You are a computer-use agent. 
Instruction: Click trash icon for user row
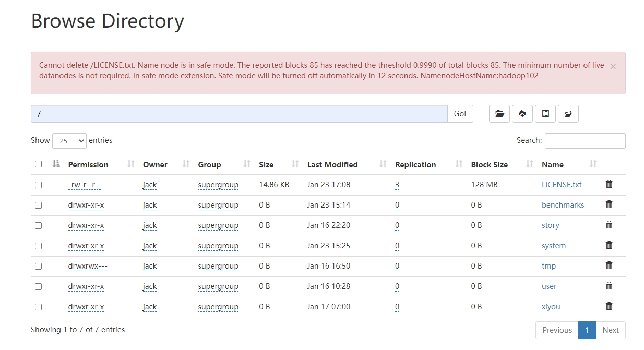click(x=609, y=286)
